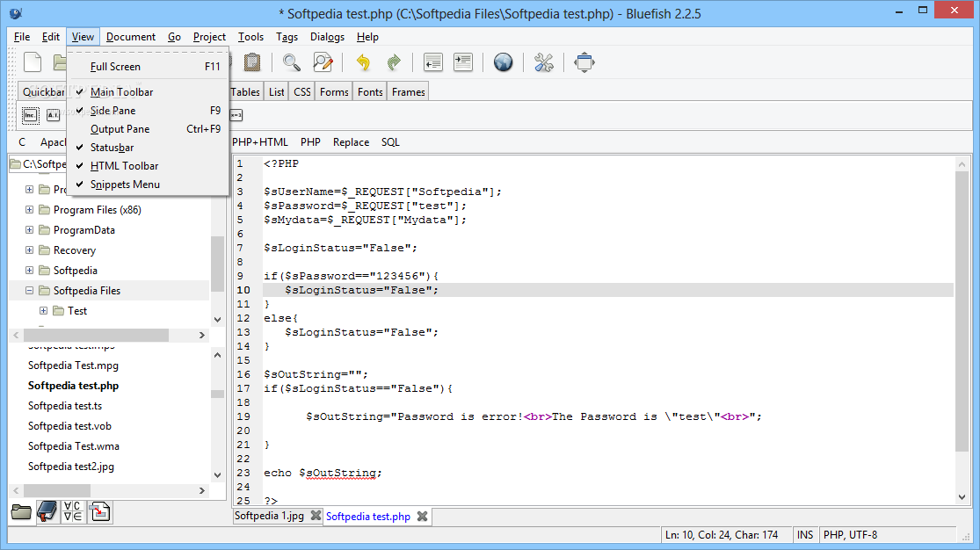Click the x=3 icon in HTML toolbar
The height and width of the screenshot is (550, 980).
point(236,116)
